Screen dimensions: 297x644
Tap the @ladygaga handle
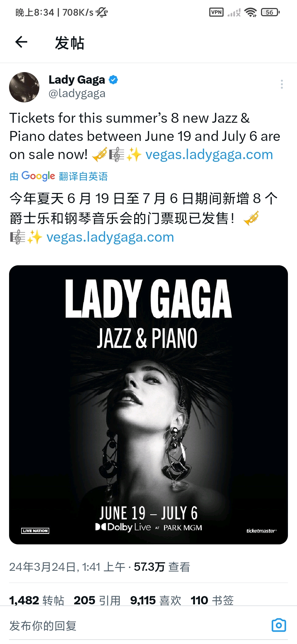coord(77,94)
